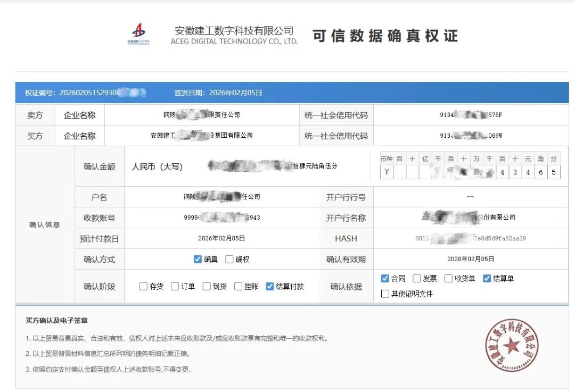The width and height of the screenshot is (575, 392).
Task: Uncheck the 确真 confirmation checkbox
Action: tap(198, 260)
